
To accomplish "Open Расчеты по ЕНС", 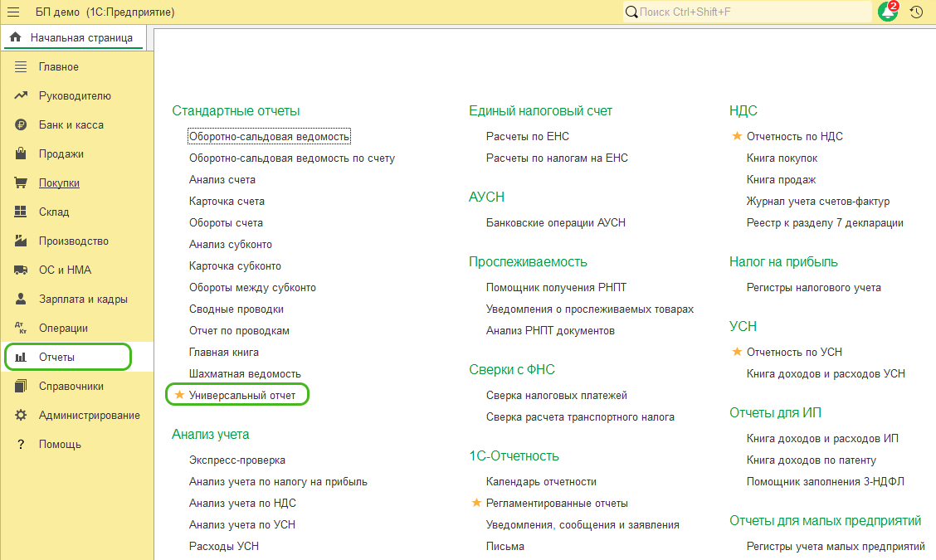I will coord(528,137).
